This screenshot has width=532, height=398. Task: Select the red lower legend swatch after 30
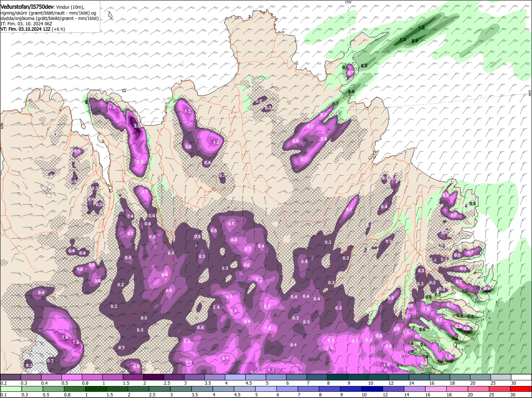click(522, 389)
